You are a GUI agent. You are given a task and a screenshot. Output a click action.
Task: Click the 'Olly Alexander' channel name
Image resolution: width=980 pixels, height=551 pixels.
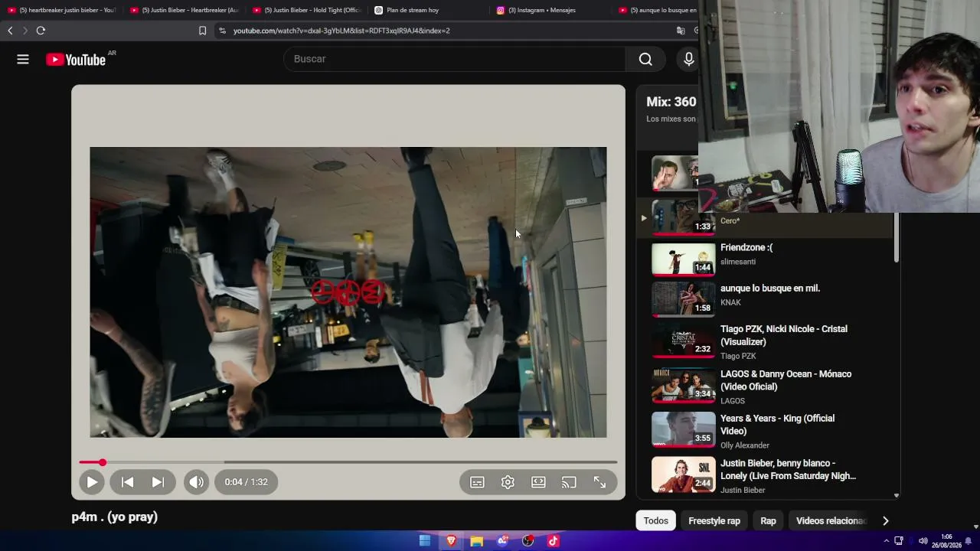click(x=745, y=445)
